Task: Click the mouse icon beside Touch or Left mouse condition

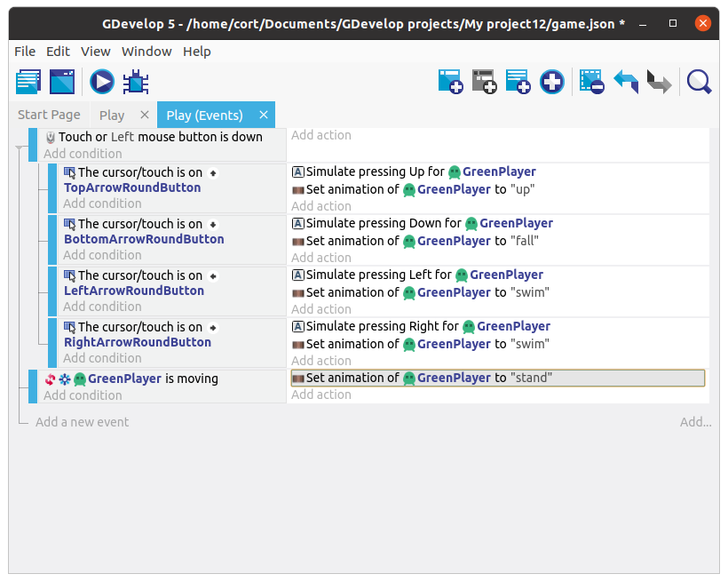Action: [51, 138]
